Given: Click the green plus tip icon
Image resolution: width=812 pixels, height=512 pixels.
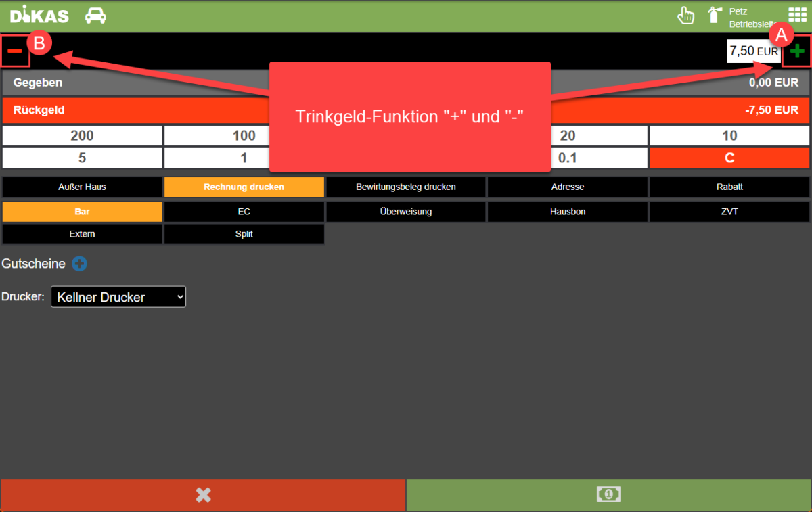Looking at the screenshot, I should tap(797, 51).
